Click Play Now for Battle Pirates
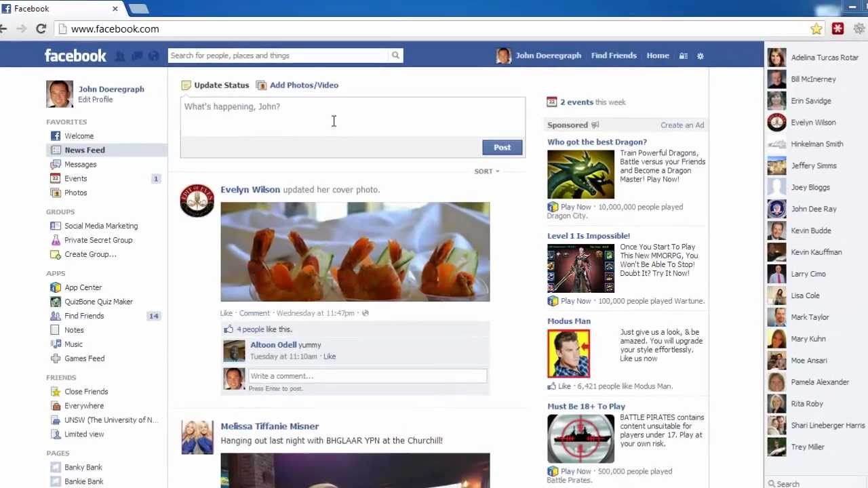 point(576,472)
